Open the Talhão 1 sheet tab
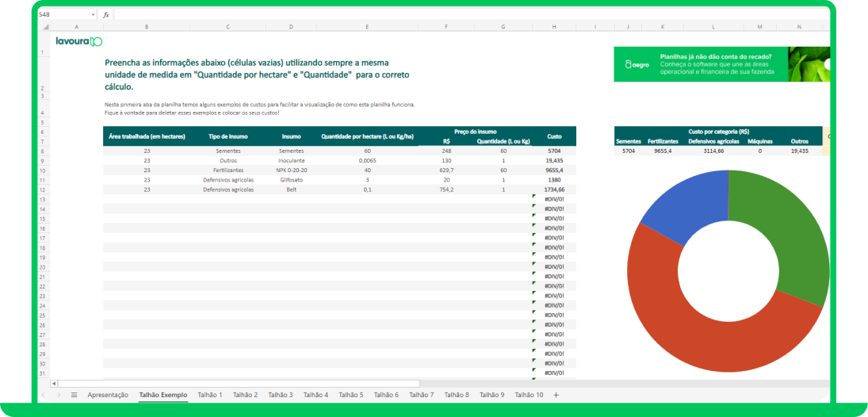The image size is (868, 417). click(210, 395)
